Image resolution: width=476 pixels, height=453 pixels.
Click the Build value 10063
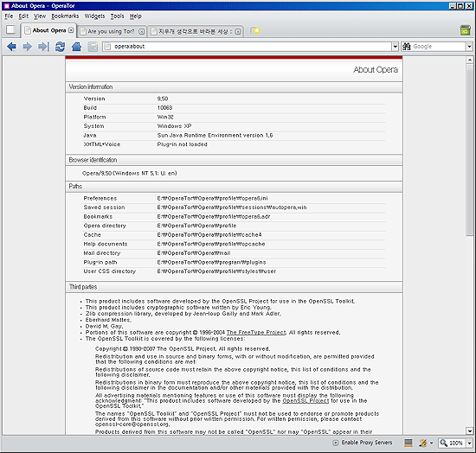[x=164, y=108]
